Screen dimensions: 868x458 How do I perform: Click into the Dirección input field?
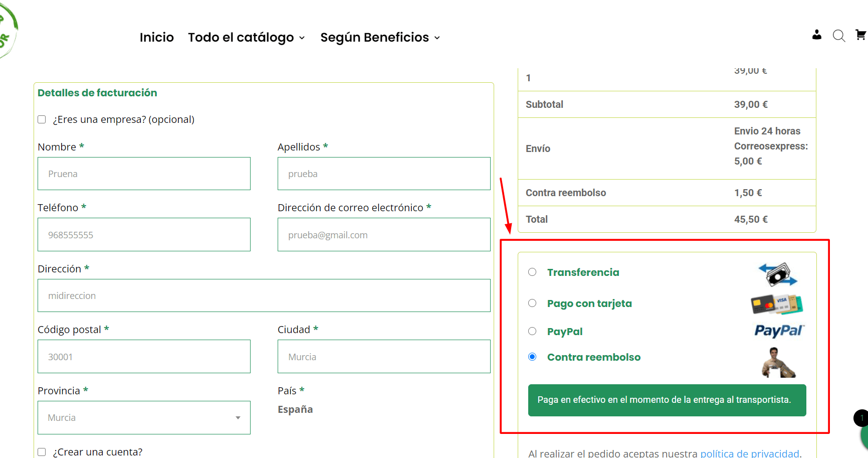point(264,295)
